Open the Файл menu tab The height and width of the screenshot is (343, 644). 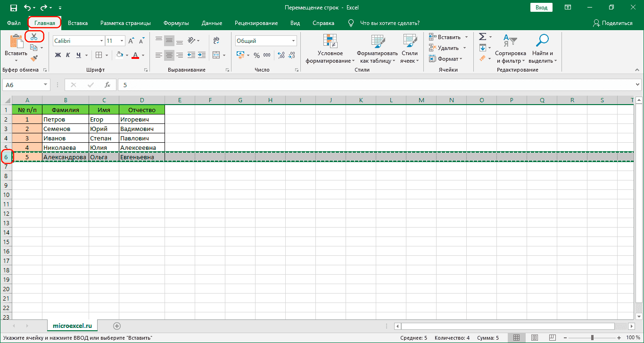pos(14,23)
